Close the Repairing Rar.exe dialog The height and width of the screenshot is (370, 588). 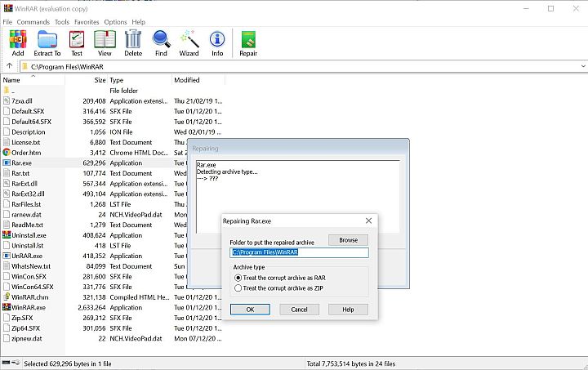pos(368,221)
